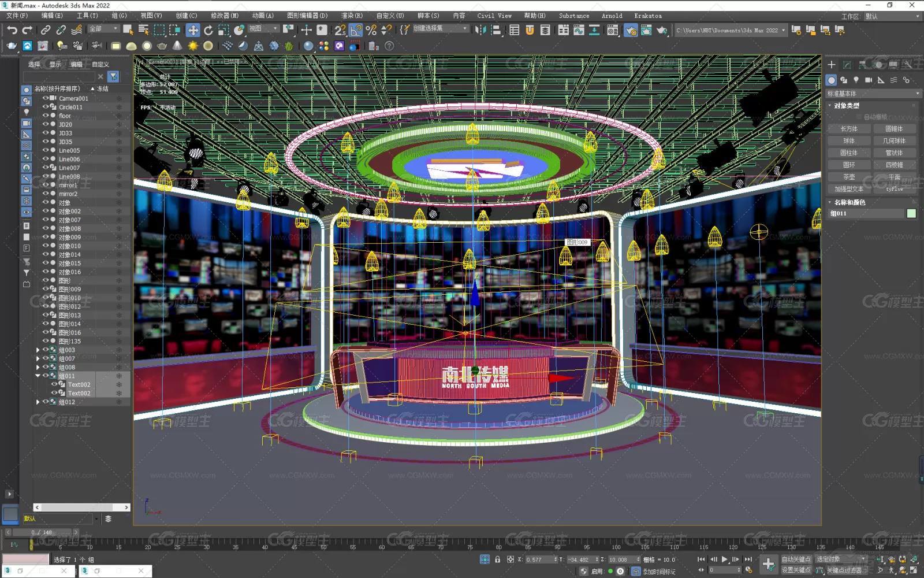
Task: Open the Create panel plus icon
Action: (832, 65)
